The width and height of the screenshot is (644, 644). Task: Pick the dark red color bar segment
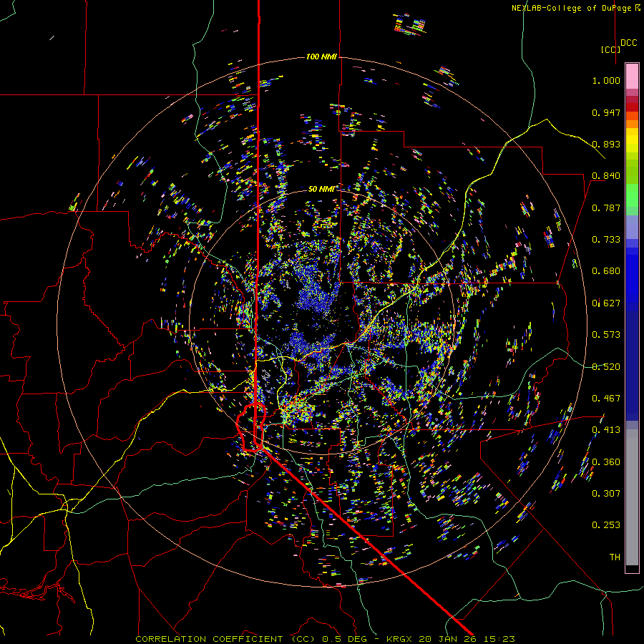[x=632, y=107]
